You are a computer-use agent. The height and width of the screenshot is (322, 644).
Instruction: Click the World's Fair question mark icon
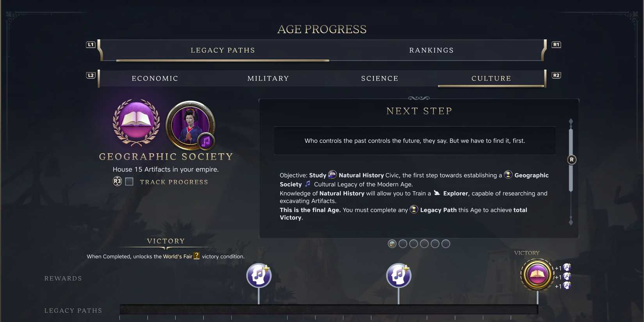[x=197, y=256]
